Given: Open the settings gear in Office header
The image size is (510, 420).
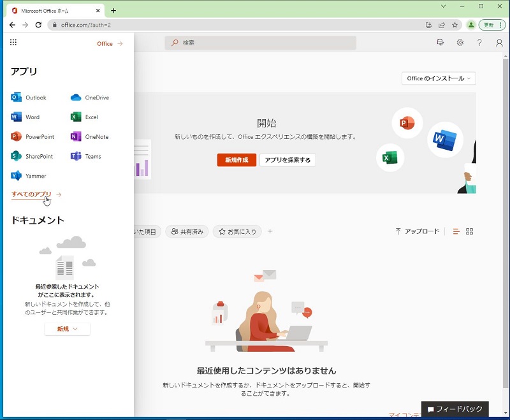Looking at the screenshot, I should tap(460, 43).
